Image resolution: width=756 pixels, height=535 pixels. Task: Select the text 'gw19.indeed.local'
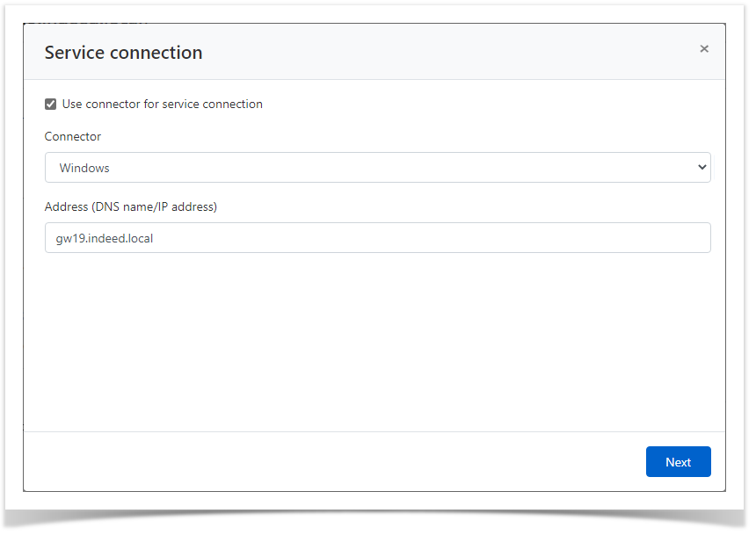[105, 237]
